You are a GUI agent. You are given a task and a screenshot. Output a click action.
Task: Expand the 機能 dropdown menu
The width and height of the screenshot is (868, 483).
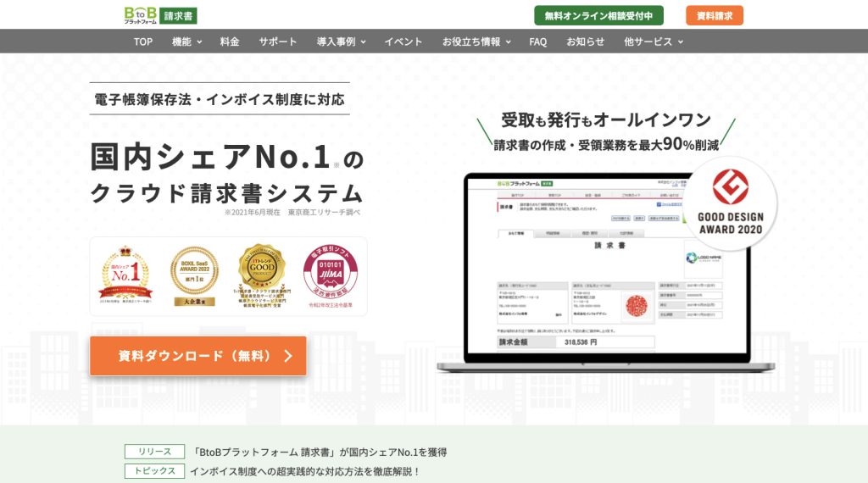tap(186, 42)
